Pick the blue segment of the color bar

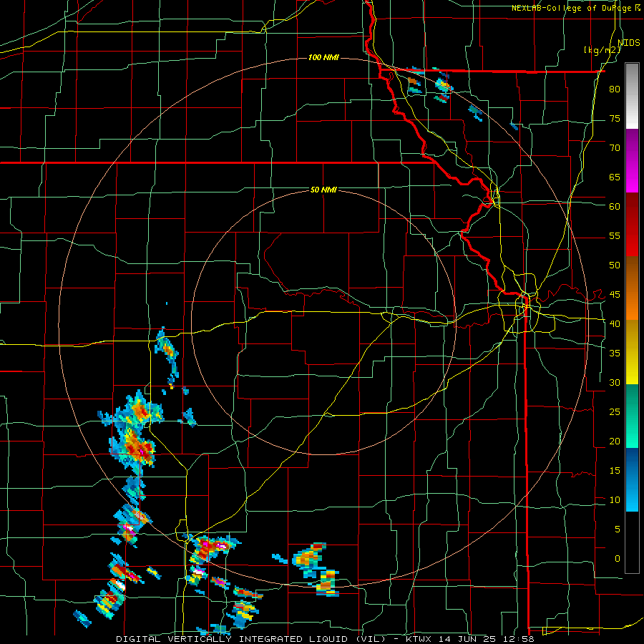[632, 479]
